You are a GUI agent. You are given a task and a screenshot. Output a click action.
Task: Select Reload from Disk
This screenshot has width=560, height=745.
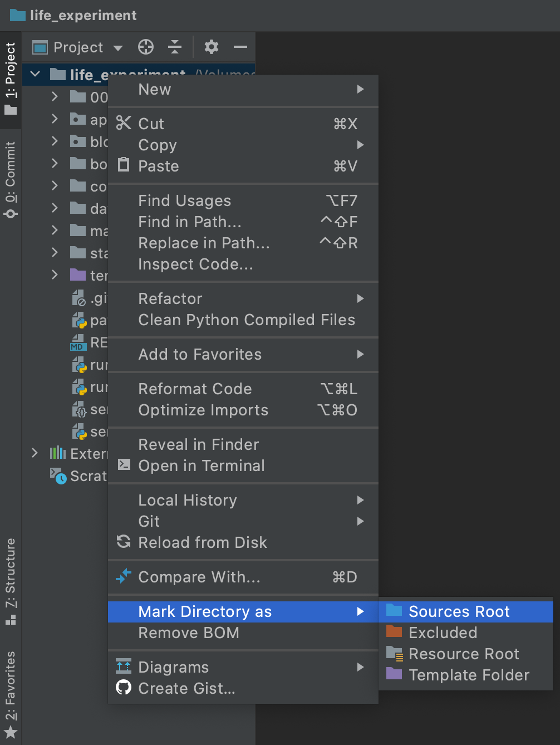pos(202,543)
